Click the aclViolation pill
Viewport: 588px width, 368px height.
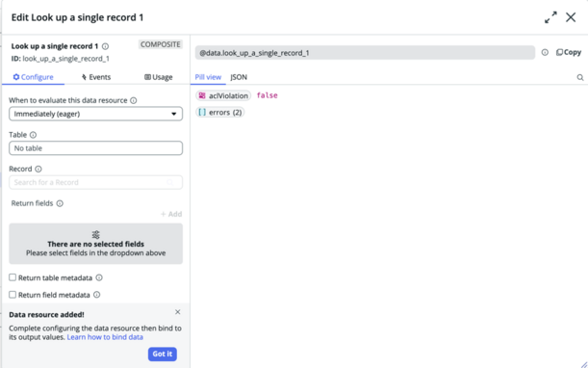click(x=223, y=95)
